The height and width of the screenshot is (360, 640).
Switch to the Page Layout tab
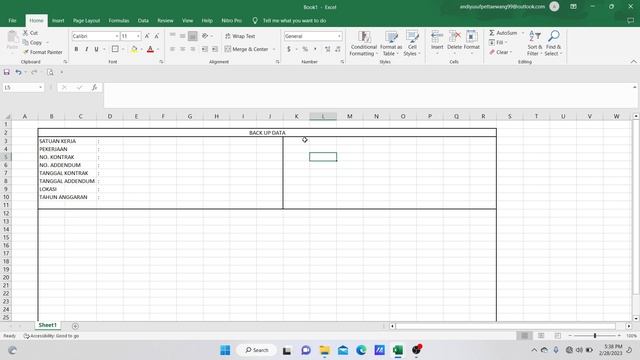86,20
